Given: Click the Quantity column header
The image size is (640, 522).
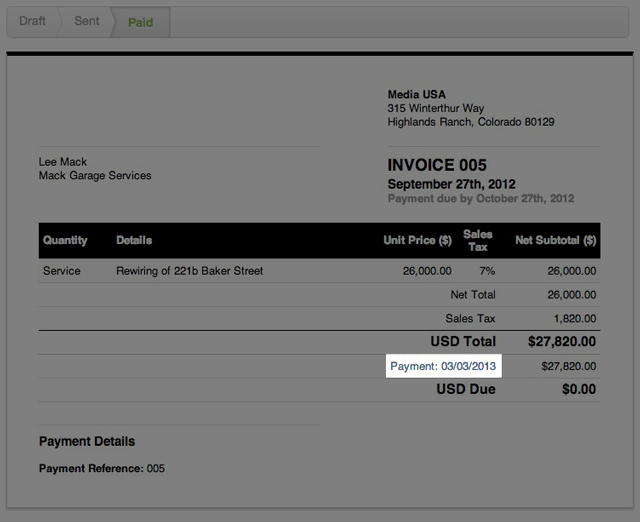Looking at the screenshot, I should pyautogui.click(x=65, y=241).
